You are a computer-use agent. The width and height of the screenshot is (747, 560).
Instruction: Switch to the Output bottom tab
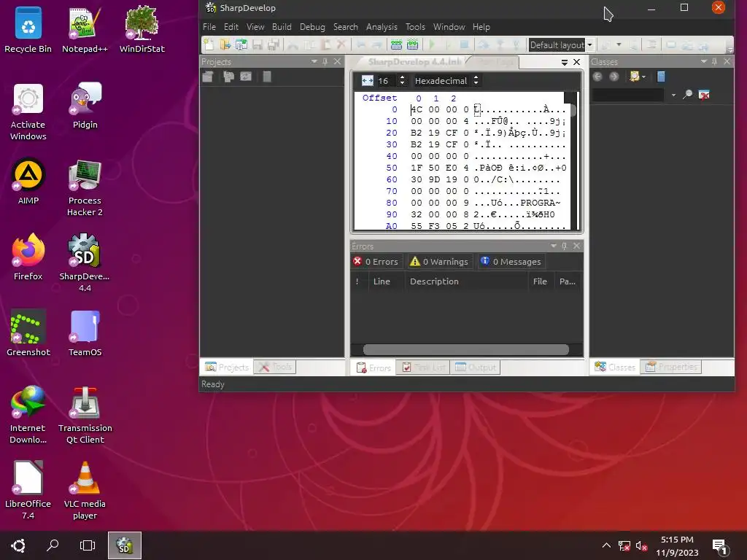(x=475, y=367)
